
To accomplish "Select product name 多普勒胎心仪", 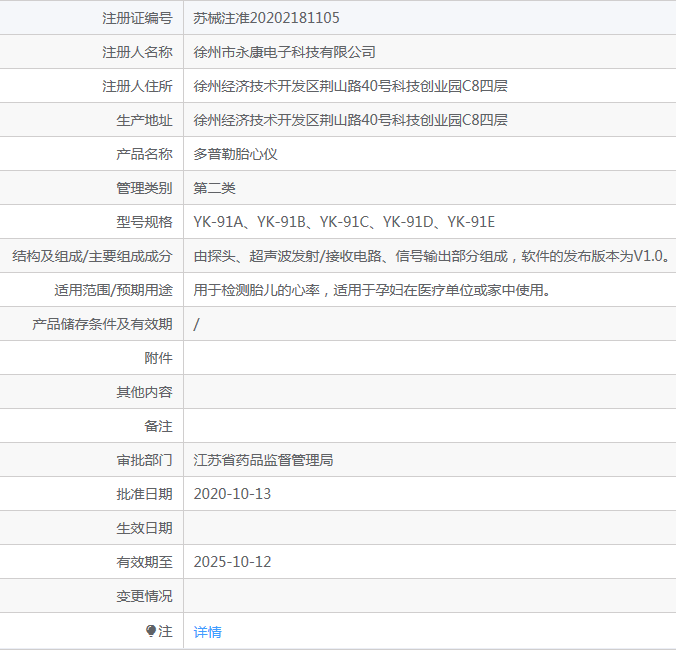I will (x=235, y=154).
